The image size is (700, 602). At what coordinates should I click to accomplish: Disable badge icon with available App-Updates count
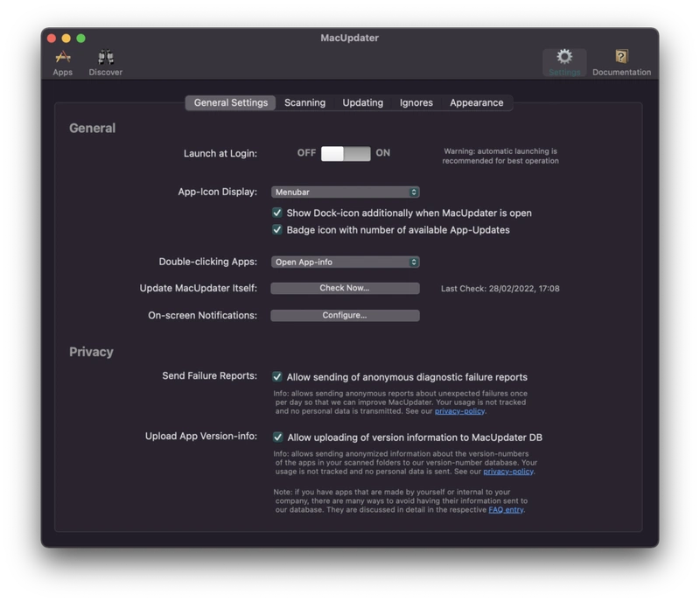tap(277, 230)
